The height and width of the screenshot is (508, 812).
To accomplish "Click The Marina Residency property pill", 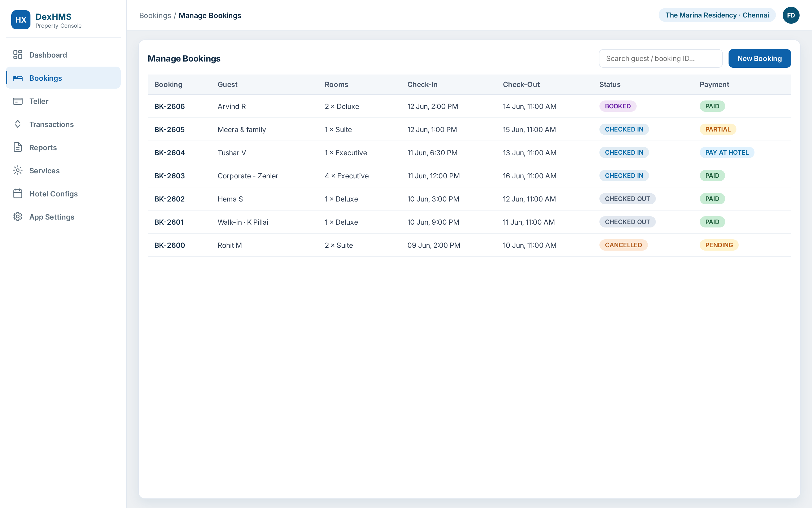I will coord(717,15).
